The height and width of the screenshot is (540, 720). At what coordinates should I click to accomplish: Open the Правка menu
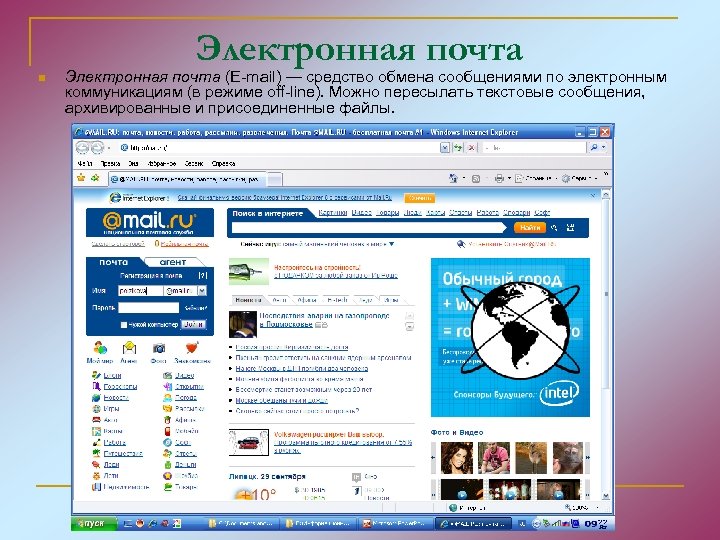110,163
